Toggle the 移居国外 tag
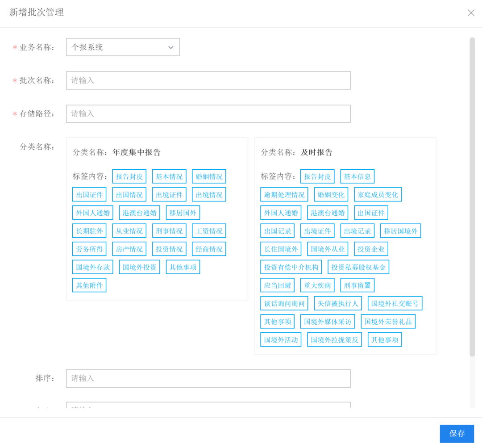 (183, 213)
